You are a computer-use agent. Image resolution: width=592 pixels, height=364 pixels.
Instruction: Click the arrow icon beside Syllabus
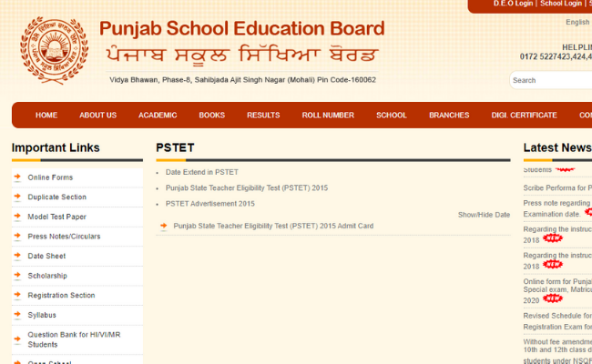(x=17, y=315)
